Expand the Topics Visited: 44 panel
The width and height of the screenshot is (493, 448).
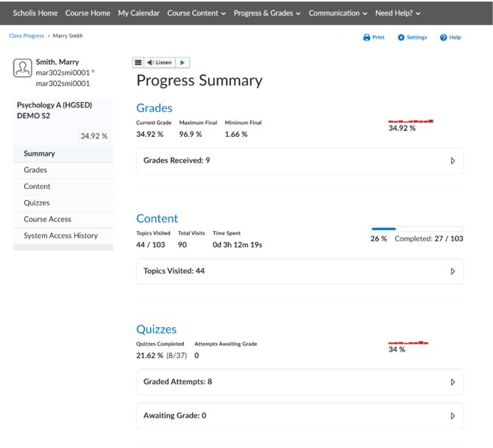300,271
